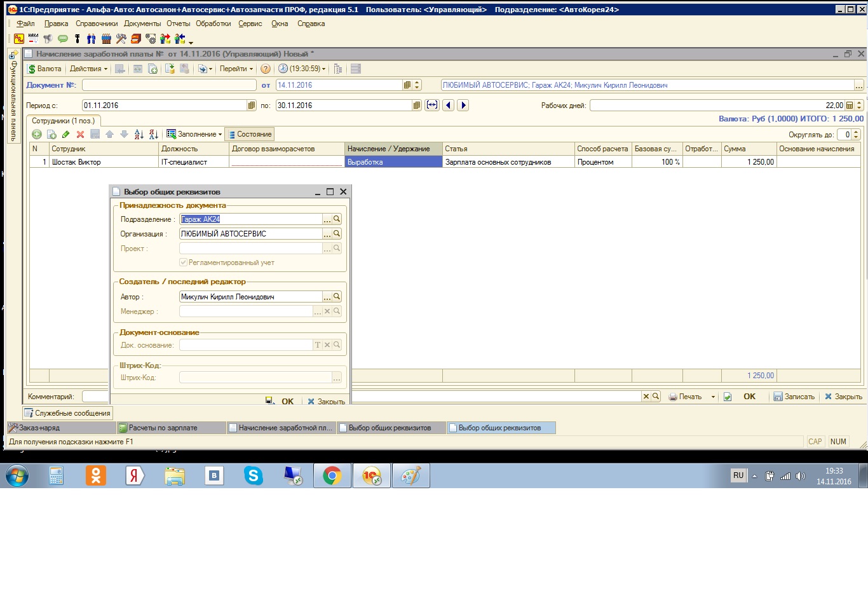Screen dimensions: 868x614
Task: Click Закрыть in Выбор общих реквизитов dialog
Action: coord(326,401)
